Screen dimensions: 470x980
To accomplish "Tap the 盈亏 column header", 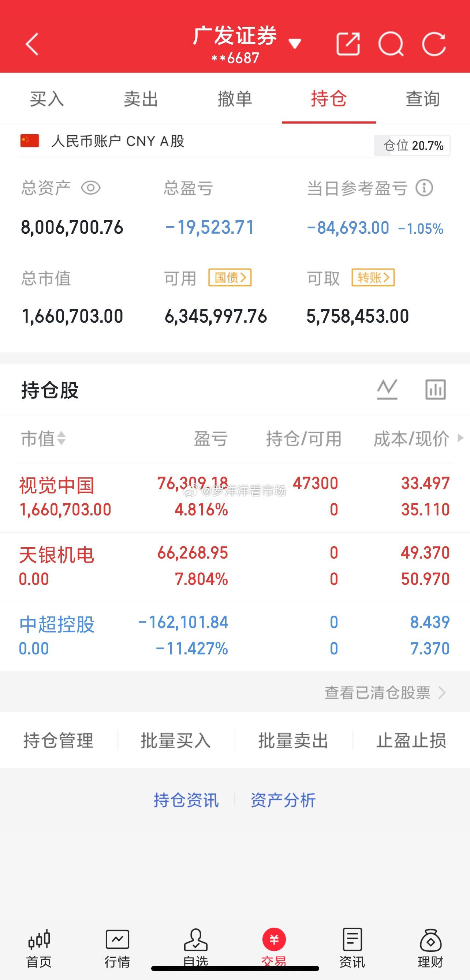I will coord(211,439).
